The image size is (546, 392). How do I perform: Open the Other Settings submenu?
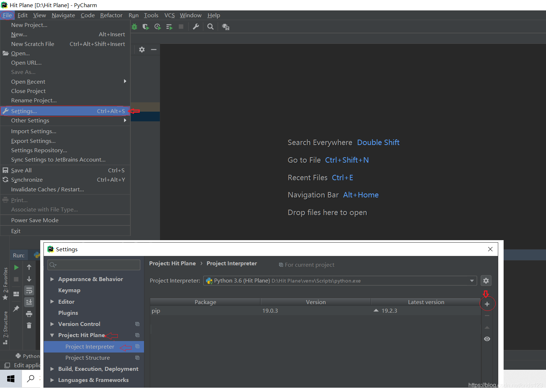click(x=65, y=120)
